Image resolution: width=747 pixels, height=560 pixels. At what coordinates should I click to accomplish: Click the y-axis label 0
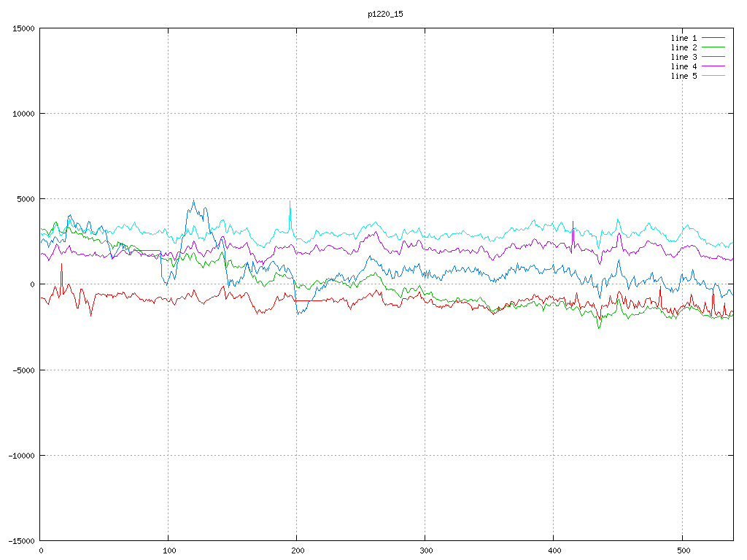click(x=32, y=285)
